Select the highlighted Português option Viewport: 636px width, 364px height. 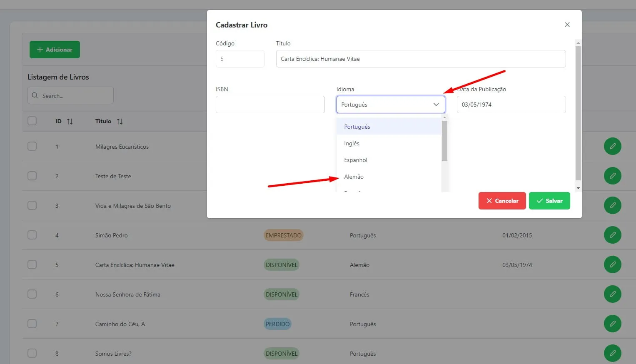[357, 127]
